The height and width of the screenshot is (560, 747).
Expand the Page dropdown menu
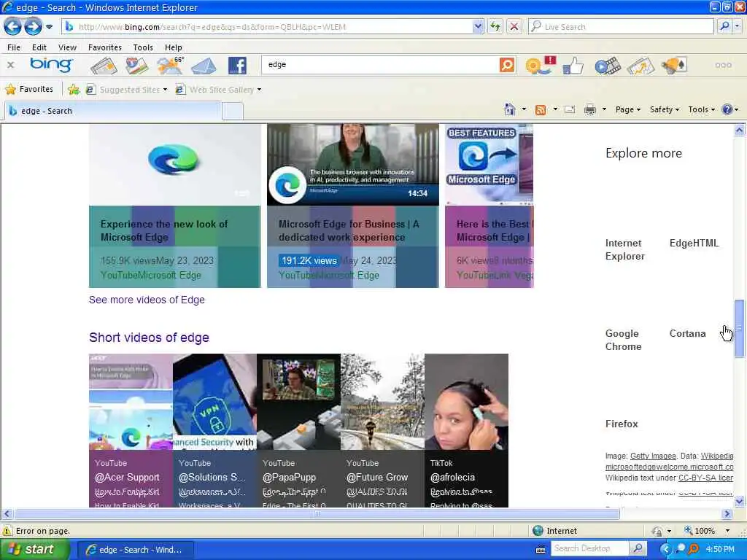click(628, 109)
